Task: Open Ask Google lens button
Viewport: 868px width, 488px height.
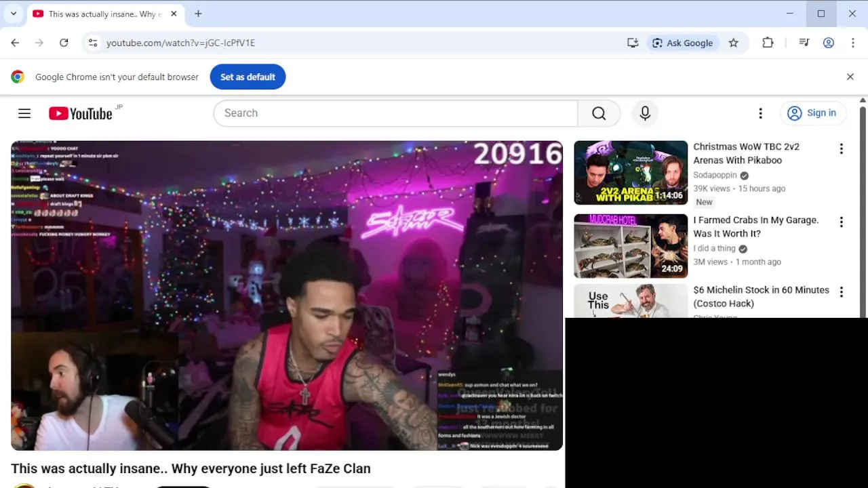Action: tap(683, 43)
